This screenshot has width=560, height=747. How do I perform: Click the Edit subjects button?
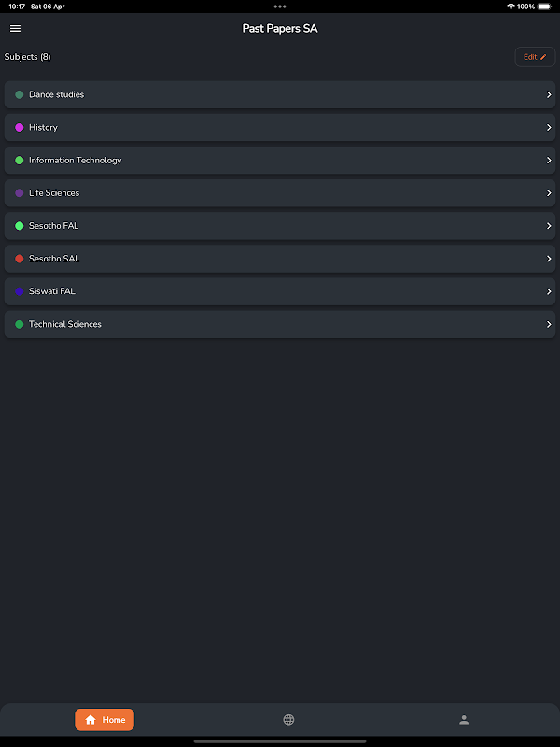(x=535, y=57)
